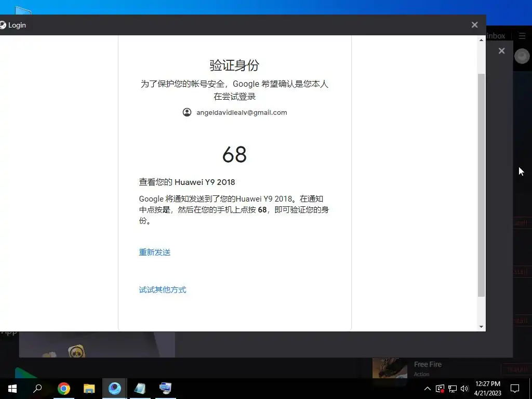Click the 验证身份 heading

click(x=234, y=65)
